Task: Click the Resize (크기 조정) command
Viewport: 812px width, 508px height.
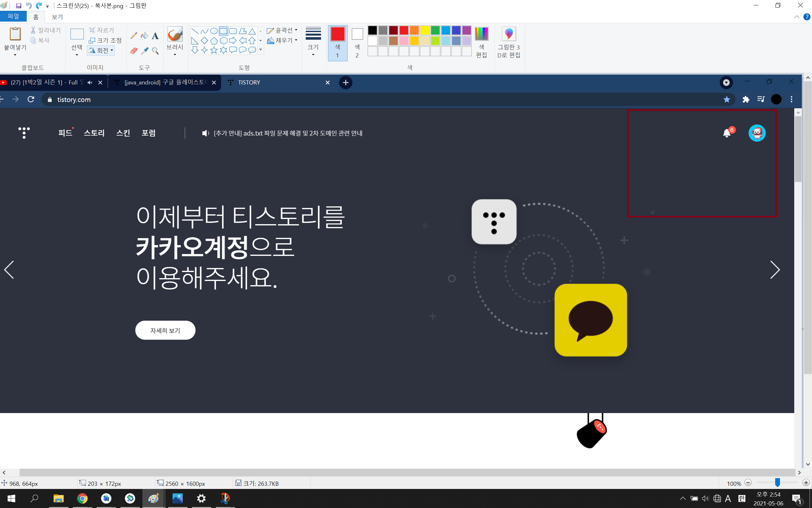Action: [105, 40]
